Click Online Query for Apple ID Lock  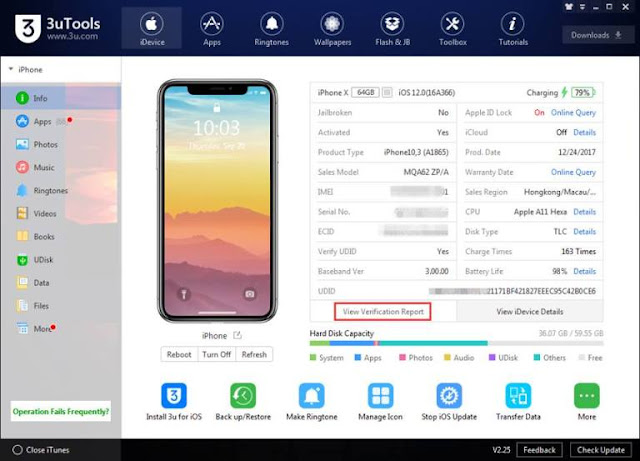[x=573, y=112]
